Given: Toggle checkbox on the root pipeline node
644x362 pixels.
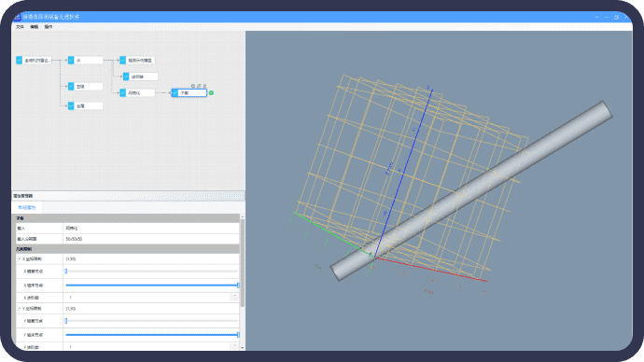Looking at the screenshot, I should click(19, 61).
